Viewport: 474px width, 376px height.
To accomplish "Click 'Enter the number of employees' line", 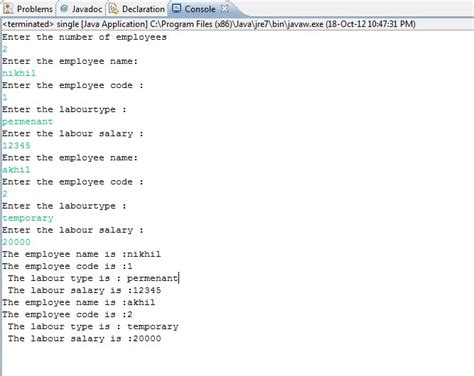I will [x=84, y=37].
